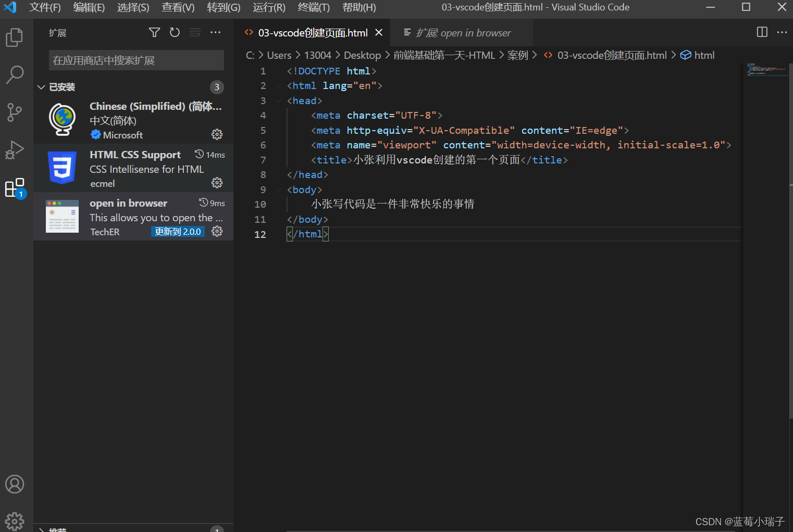The image size is (793, 532).
Task: Open gear settings for open in browser
Action: pyautogui.click(x=217, y=231)
